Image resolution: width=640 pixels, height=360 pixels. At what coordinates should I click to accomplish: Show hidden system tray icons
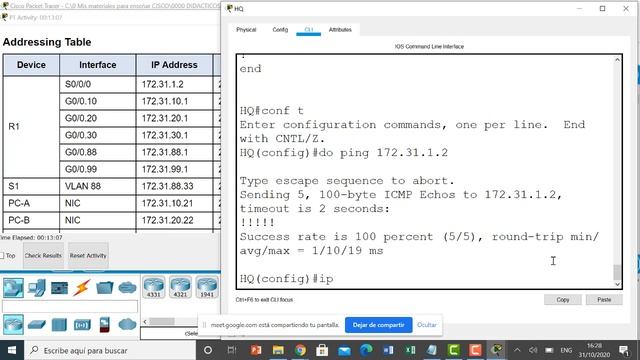[517, 350]
